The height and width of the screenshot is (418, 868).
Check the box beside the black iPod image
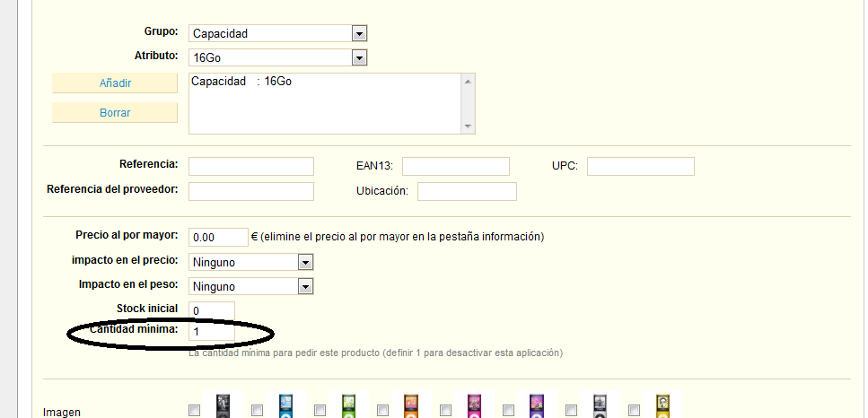(x=195, y=411)
